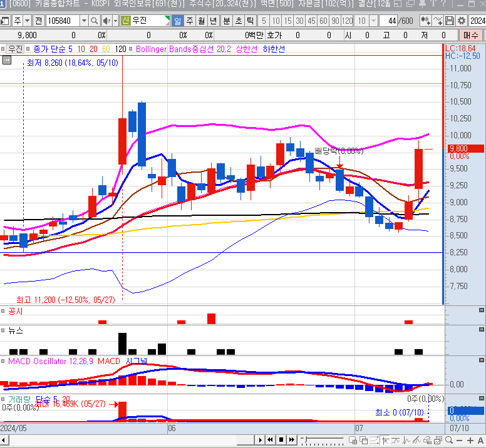Open the stock code 105840 dropdown
This screenshot has height=448, width=486.
click(x=84, y=21)
